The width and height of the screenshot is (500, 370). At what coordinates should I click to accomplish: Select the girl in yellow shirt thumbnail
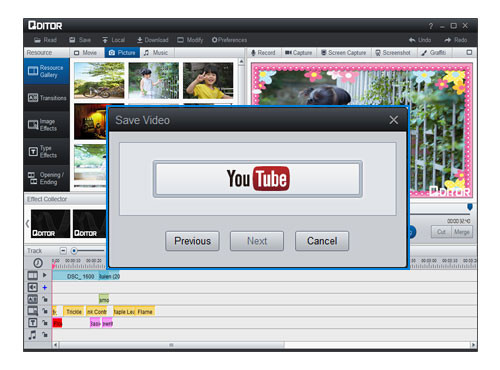click(x=208, y=80)
